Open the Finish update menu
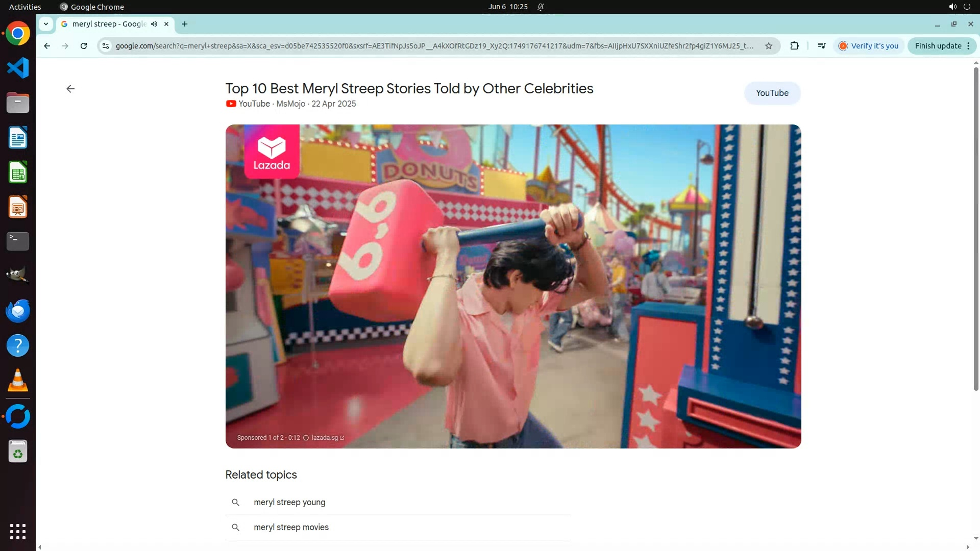 tap(942, 46)
